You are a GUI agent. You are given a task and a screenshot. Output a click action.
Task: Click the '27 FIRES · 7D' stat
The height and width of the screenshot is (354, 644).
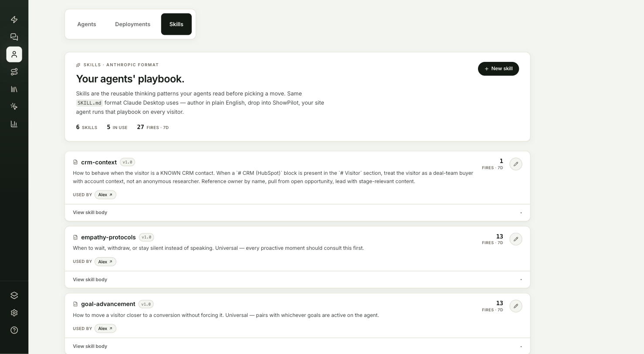tap(153, 127)
